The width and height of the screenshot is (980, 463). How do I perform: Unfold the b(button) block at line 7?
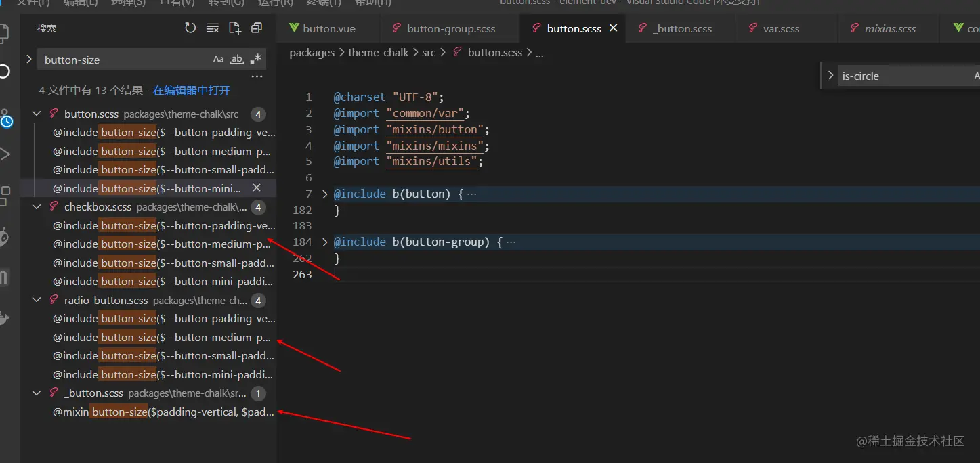(324, 194)
